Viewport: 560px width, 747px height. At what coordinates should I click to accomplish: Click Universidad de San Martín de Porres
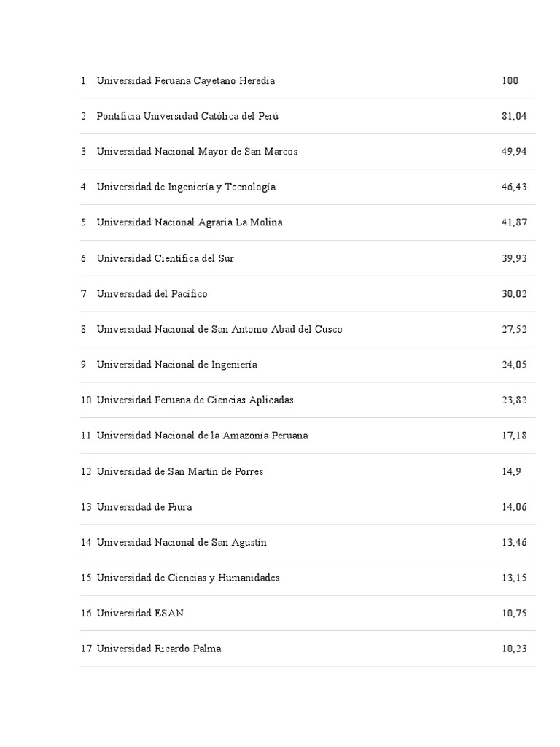179,471
